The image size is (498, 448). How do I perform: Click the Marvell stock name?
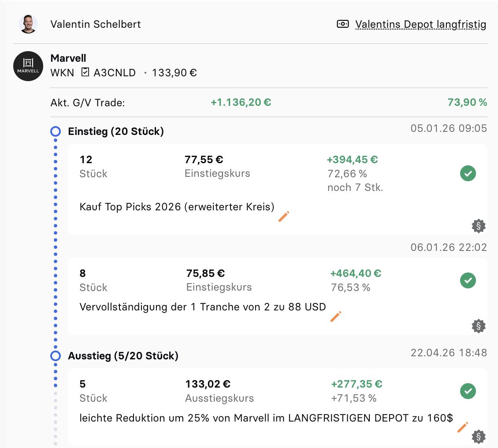coord(68,58)
